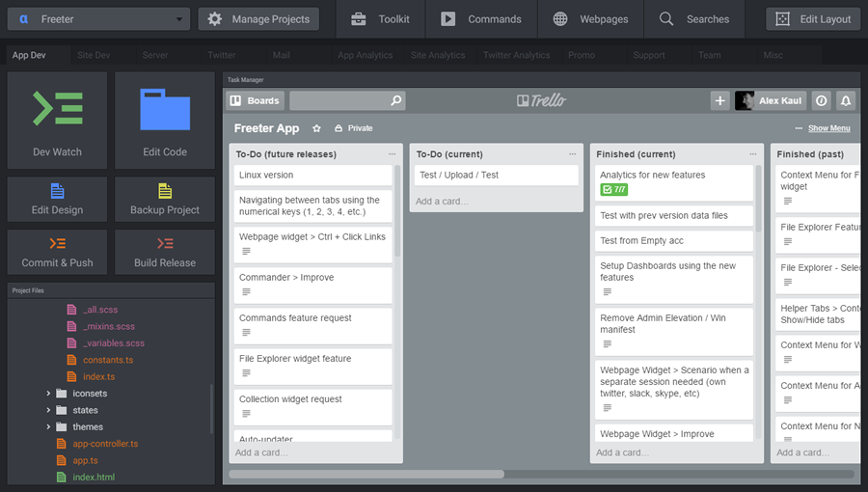Open the _variables.scss file

click(114, 342)
